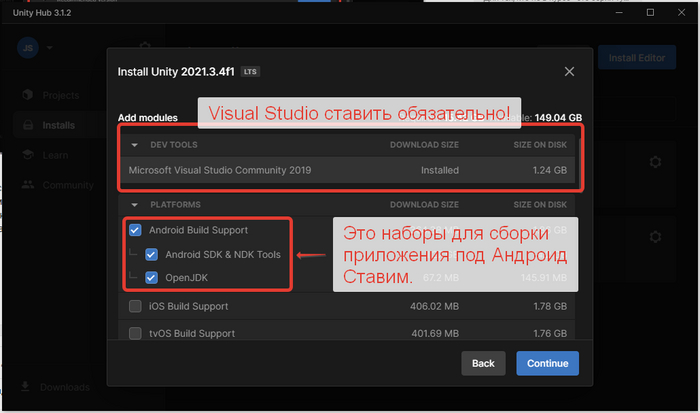Click the tvOS 401.69 MB download size
The height and width of the screenshot is (413, 700).
click(x=435, y=334)
